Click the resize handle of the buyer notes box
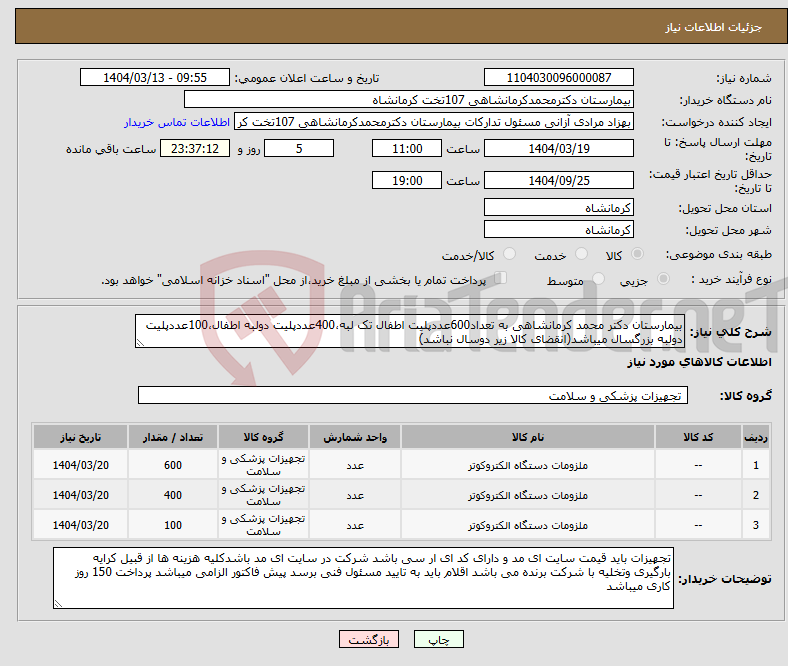The height and width of the screenshot is (666, 788). click(x=58, y=603)
